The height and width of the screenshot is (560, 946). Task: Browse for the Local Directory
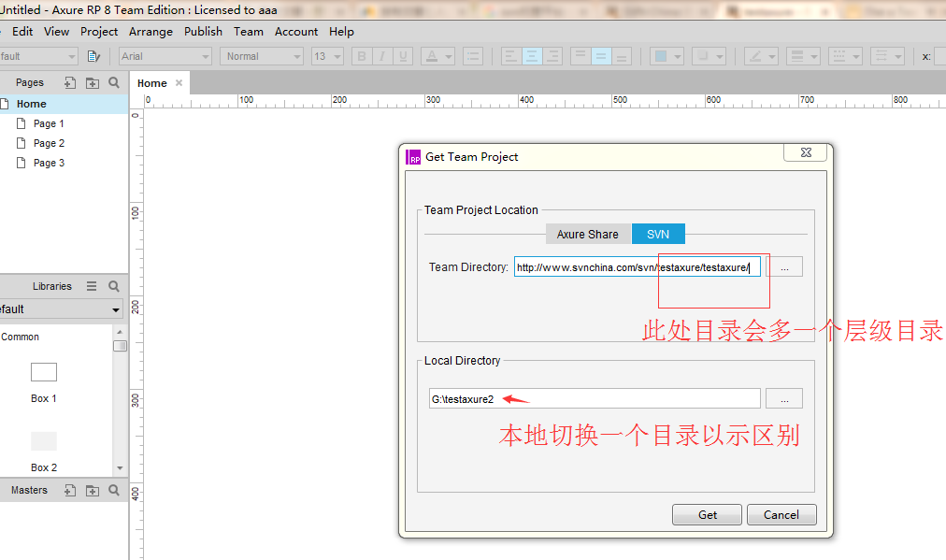[784, 399]
